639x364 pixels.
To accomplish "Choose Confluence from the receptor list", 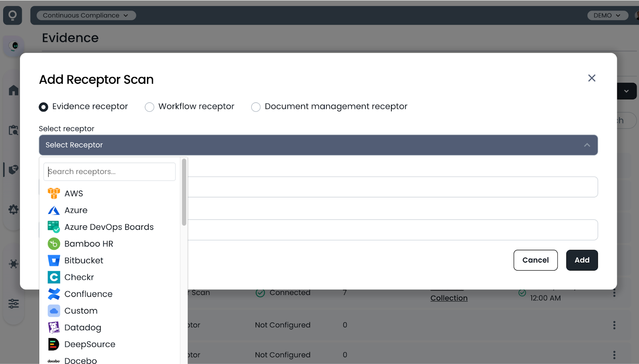I will 88,294.
